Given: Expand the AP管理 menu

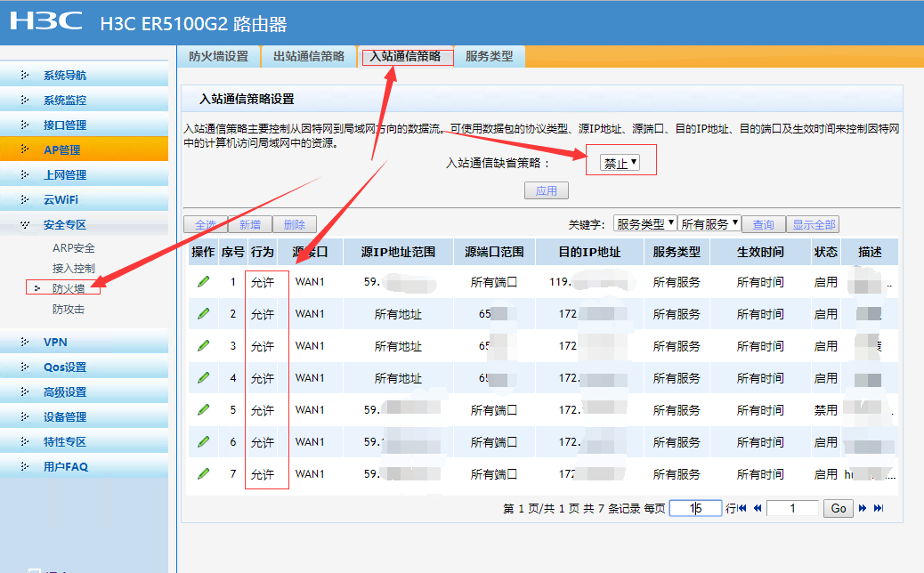Looking at the screenshot, I should click(84, 149).
